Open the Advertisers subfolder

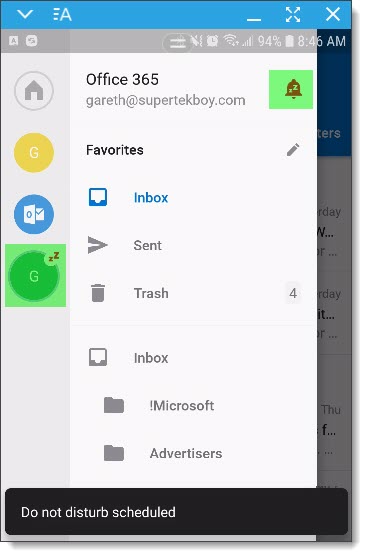point(194,454)
